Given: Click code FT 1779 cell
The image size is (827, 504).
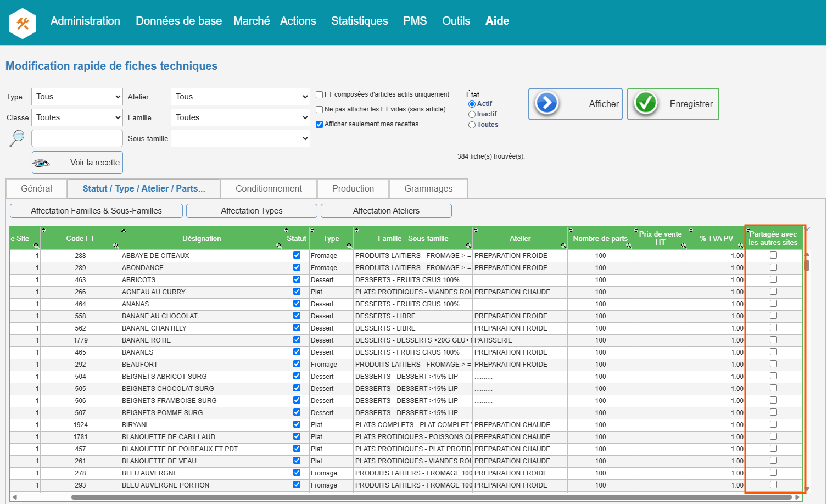Looking at the screenshot, I should [x=80, y=340].
